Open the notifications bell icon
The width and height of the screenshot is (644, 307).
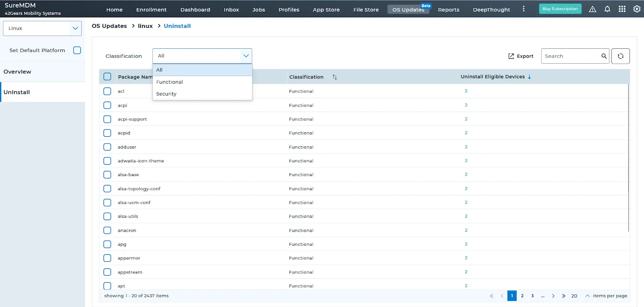click(x=607, y=9)
